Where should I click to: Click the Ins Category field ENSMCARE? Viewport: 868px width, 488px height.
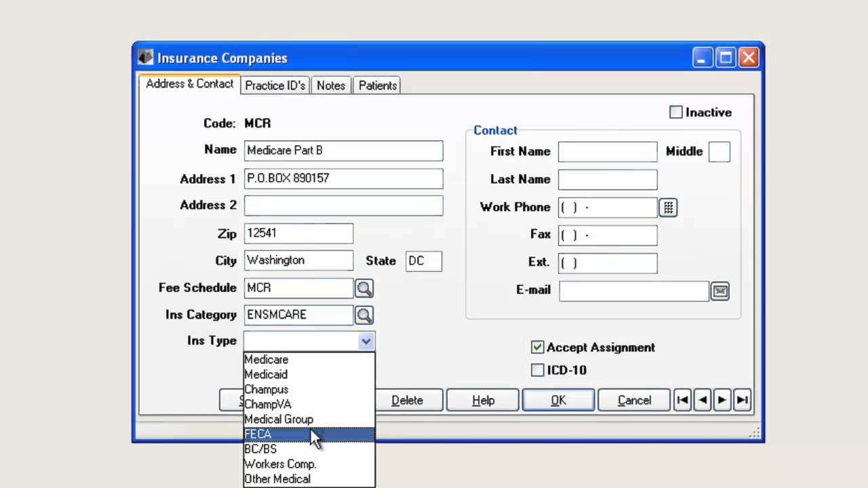coord(298,315)
